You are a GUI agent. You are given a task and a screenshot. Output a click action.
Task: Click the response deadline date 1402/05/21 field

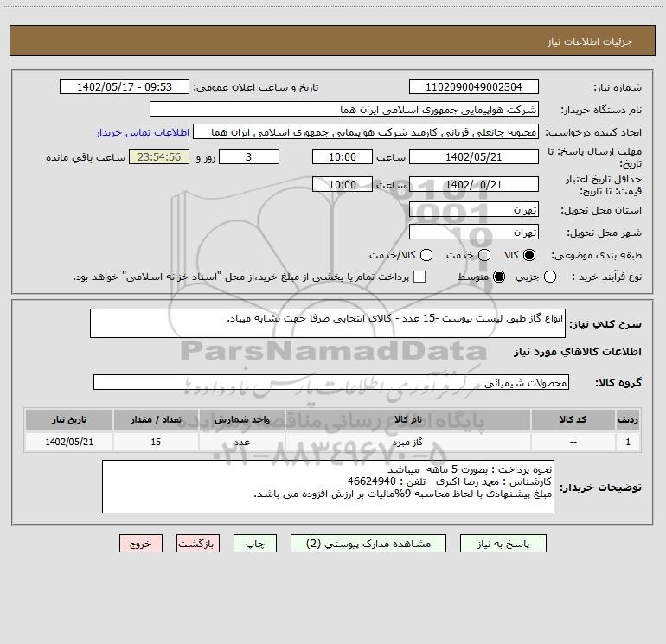click(x=474, y=157)
